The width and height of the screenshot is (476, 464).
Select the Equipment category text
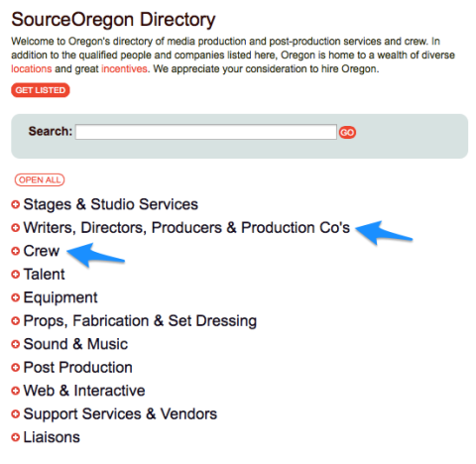tap(60, 297)
